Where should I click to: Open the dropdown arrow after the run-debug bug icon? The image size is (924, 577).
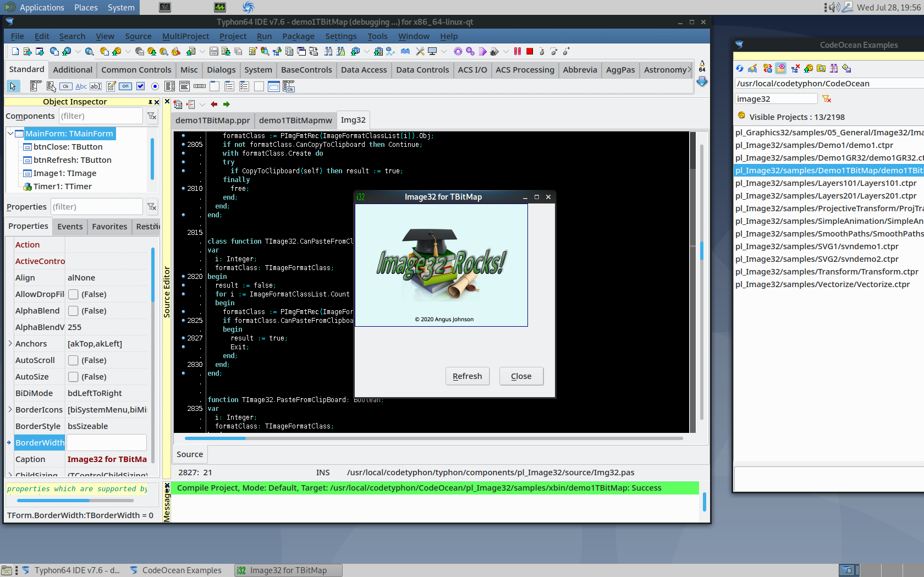click(x=506, y=51)
